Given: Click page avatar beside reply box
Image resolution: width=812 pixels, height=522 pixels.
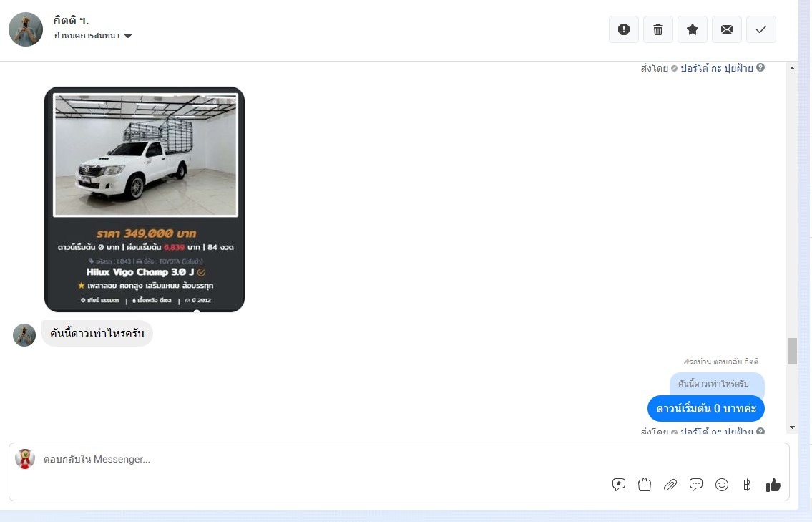Looking at the screenshot, I should (25, 459).
